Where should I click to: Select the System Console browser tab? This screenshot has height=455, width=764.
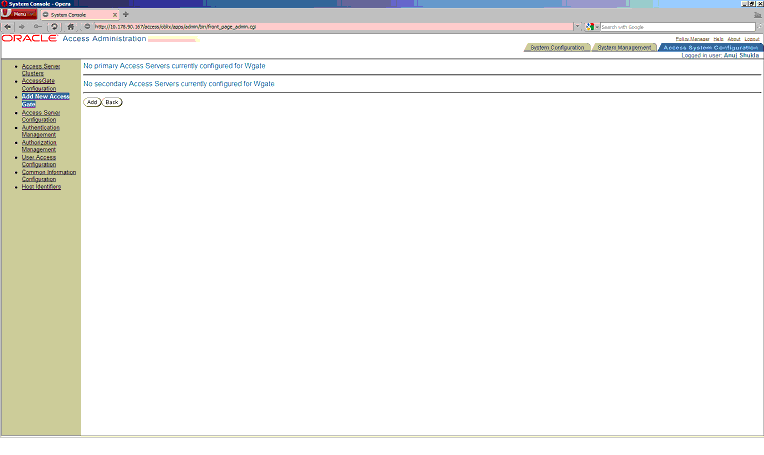(79, 15)
